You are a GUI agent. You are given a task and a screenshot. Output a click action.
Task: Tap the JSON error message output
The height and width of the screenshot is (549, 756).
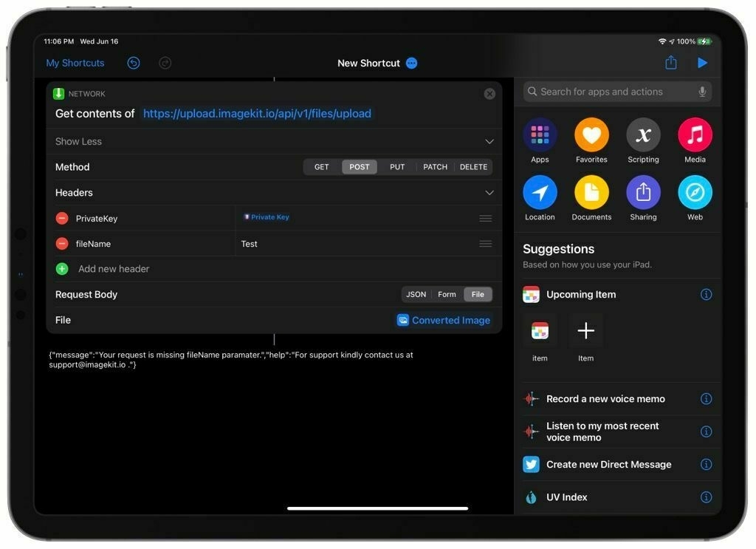pyautogui.click(x=231, y=360)
